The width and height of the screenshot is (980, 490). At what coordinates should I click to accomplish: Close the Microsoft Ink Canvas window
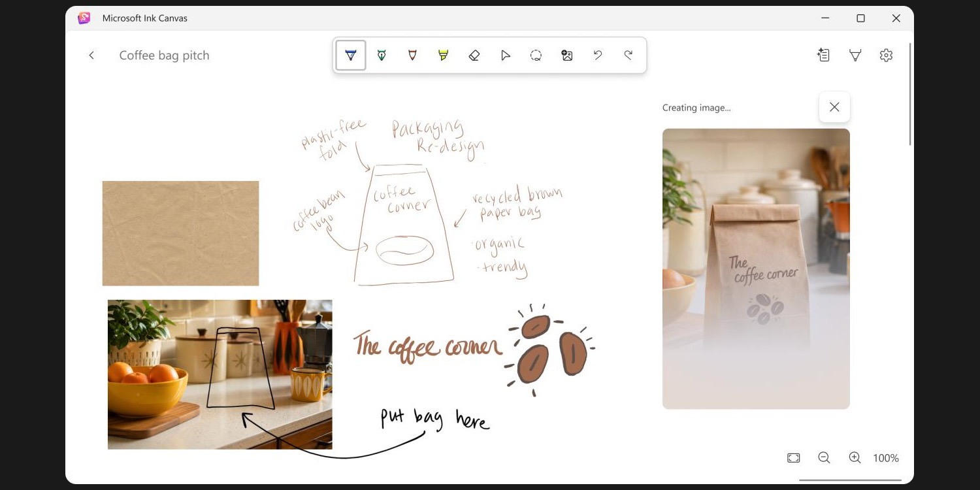896,18
